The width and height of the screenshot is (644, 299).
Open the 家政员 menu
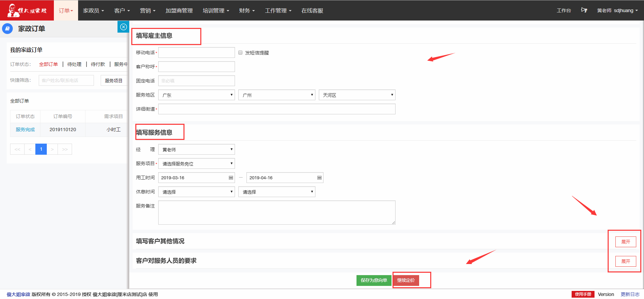(94, 10)
